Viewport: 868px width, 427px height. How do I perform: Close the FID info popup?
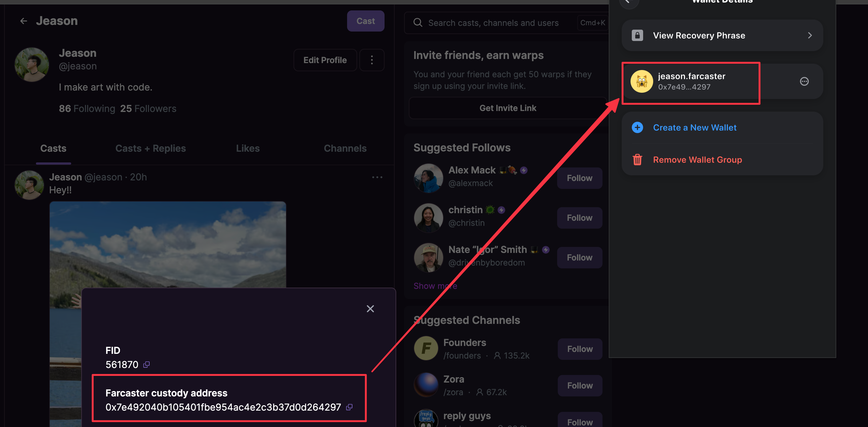pyautogui.click(x=370, y=309)
